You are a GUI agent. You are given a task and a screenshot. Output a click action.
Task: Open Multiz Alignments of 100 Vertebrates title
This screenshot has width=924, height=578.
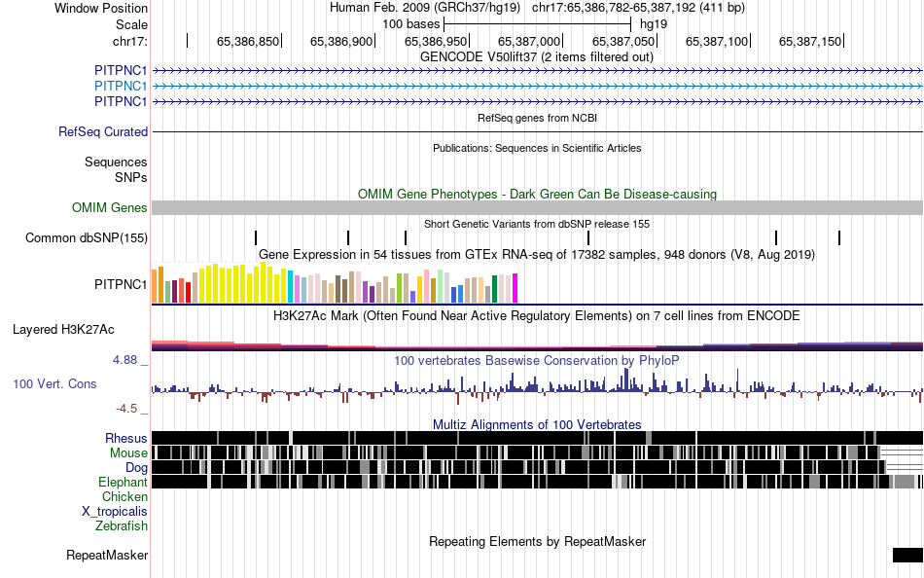tap(537, 424)
